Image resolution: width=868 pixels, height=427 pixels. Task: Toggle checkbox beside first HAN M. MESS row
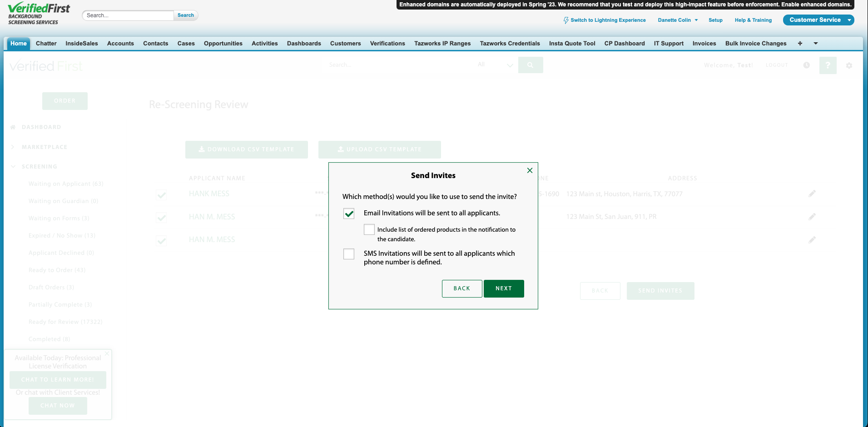pos(161,218)
